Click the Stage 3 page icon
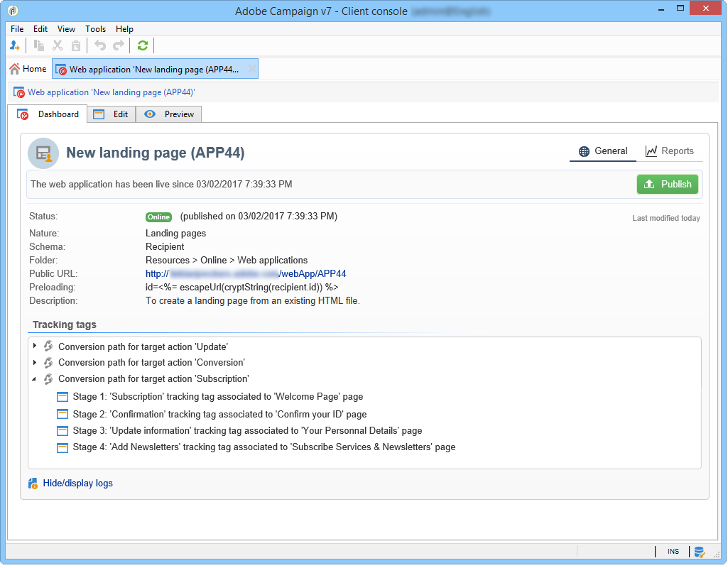This screenshot has width=728, height=568. click(x=63, y=431)
